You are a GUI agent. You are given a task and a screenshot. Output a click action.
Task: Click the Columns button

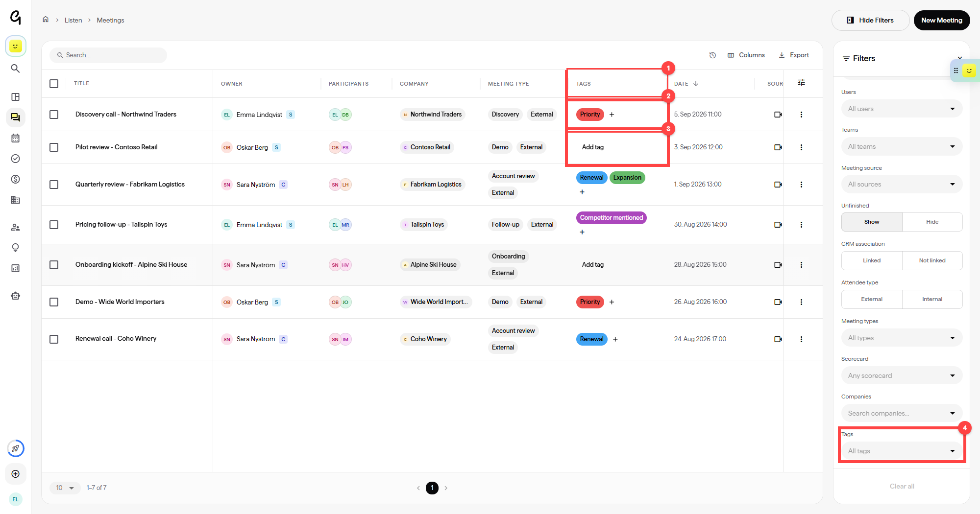[746, 55]
